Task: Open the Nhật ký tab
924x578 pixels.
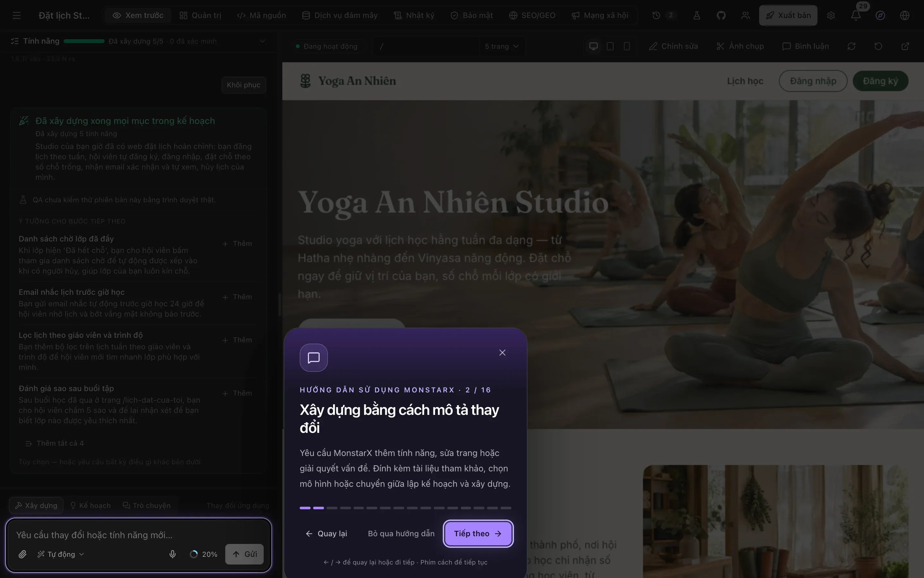Action: point(414,15)
